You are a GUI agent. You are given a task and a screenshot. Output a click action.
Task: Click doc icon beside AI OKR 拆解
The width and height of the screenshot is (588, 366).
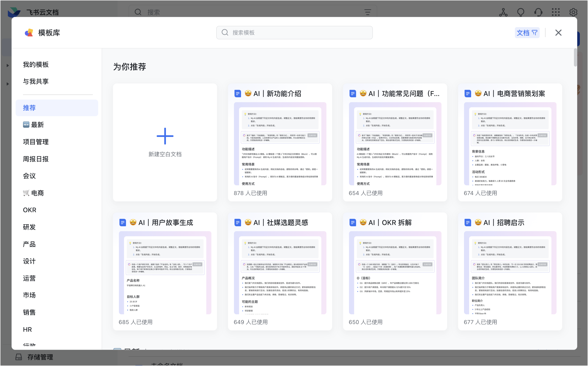coord(353,223)
